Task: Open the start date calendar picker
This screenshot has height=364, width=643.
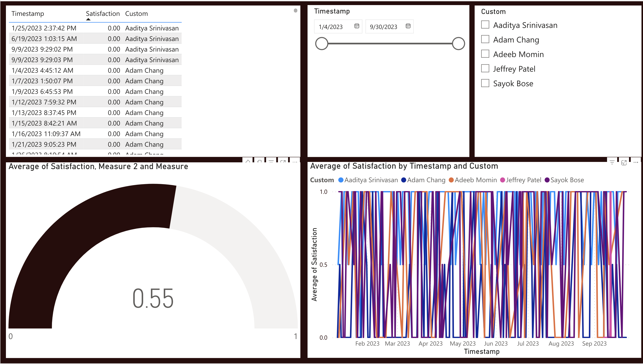Action: coord(357,26)
